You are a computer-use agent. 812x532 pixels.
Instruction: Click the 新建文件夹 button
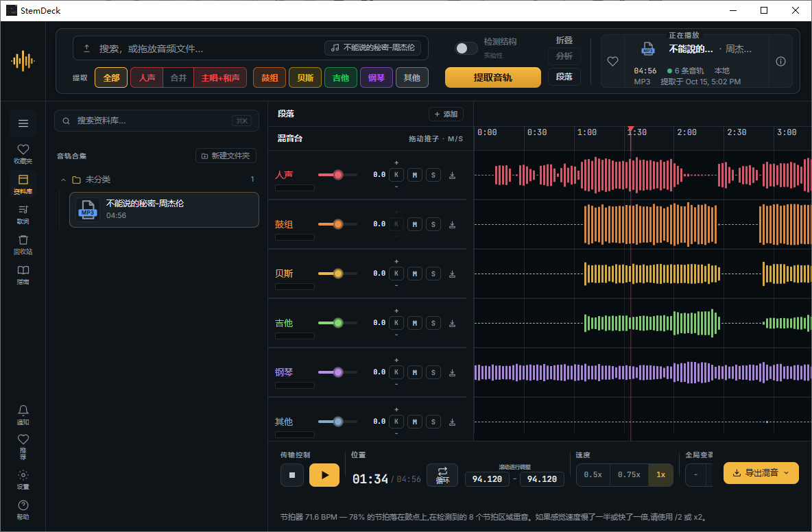tap(226, 156)
